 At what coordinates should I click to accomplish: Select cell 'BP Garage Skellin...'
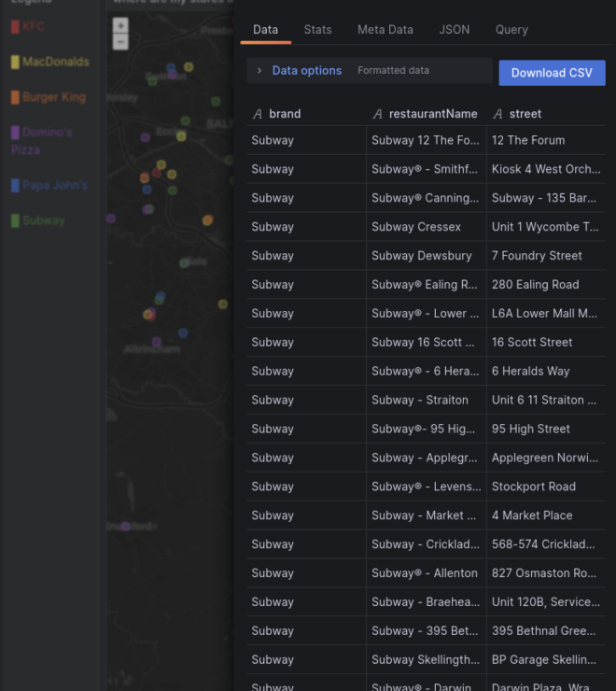pos(546,659)
